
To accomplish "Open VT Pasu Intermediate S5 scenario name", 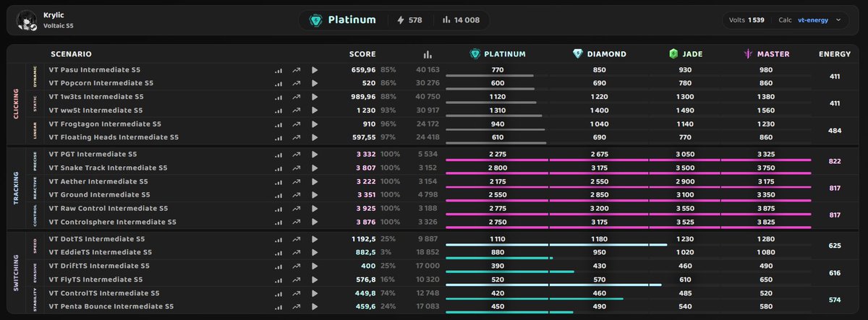I will [96, 70].
